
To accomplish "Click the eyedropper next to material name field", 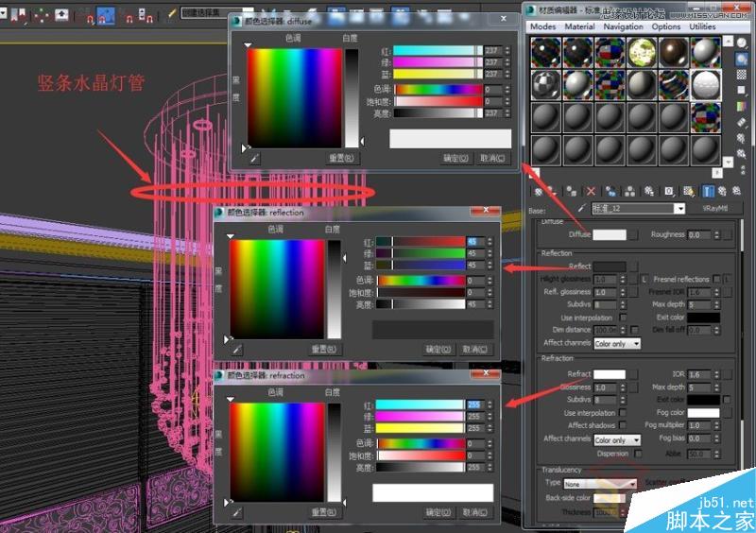I will (582, 208).
